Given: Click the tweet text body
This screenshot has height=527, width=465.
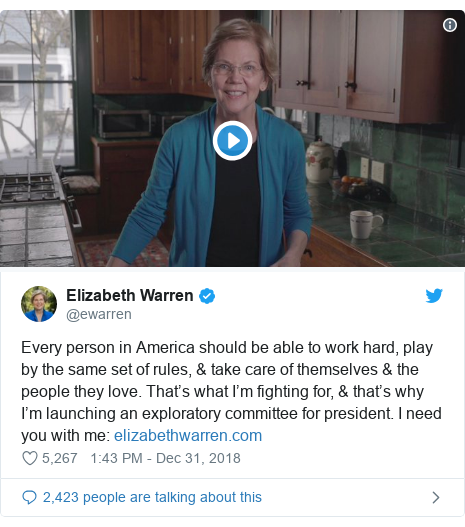Looking at the screenshot, I should (x=231, y=391).
